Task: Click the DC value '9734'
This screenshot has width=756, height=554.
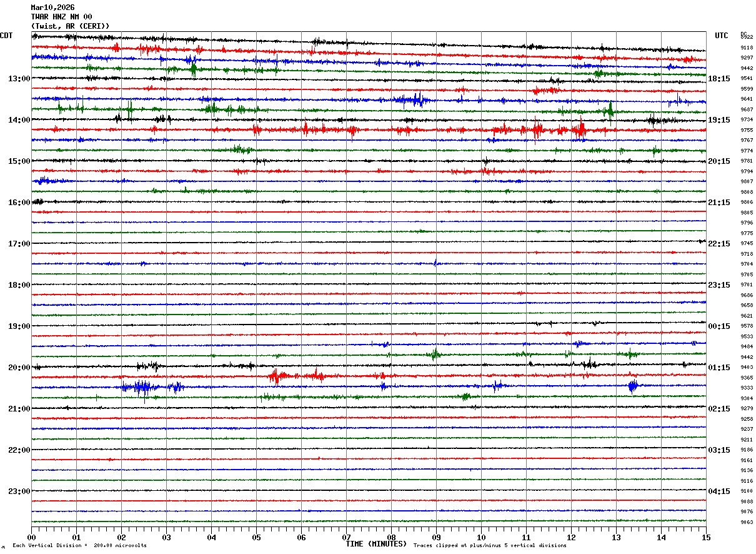Action: 747,120
